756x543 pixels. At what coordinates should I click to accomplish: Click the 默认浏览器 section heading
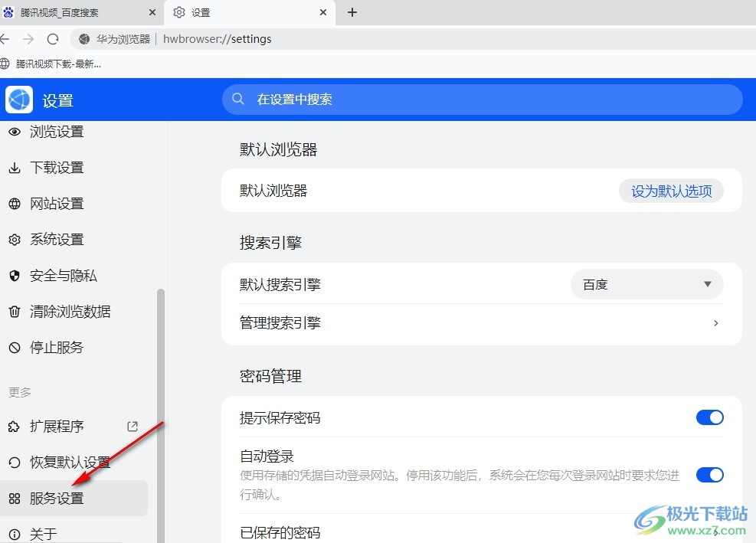(x=278, y=150)
